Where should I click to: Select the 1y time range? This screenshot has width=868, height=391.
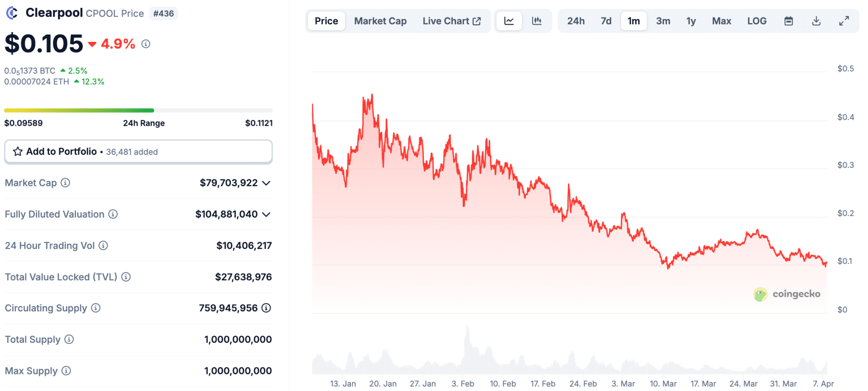click(691, 21)
